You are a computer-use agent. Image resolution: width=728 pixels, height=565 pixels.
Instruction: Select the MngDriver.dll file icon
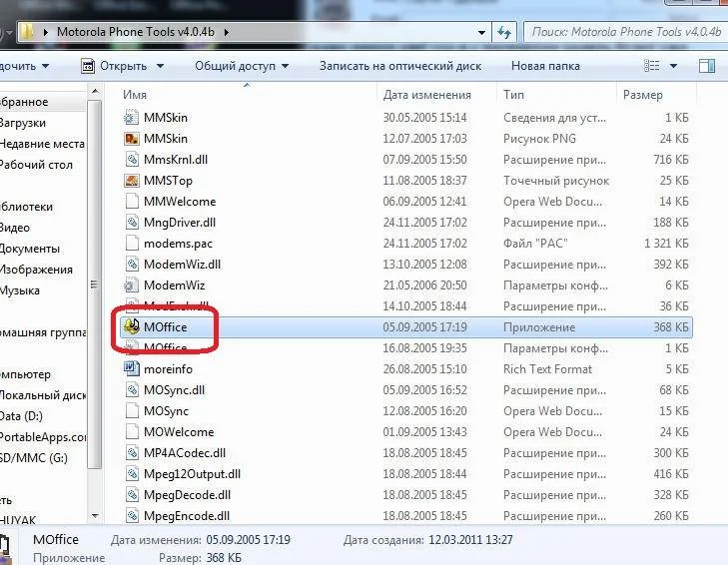(132, 222)
